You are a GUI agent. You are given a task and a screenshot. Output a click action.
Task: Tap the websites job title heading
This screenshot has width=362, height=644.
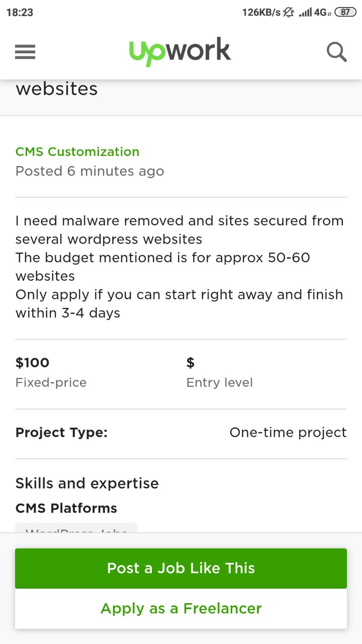pyautogui.click(x=57, y=89)
